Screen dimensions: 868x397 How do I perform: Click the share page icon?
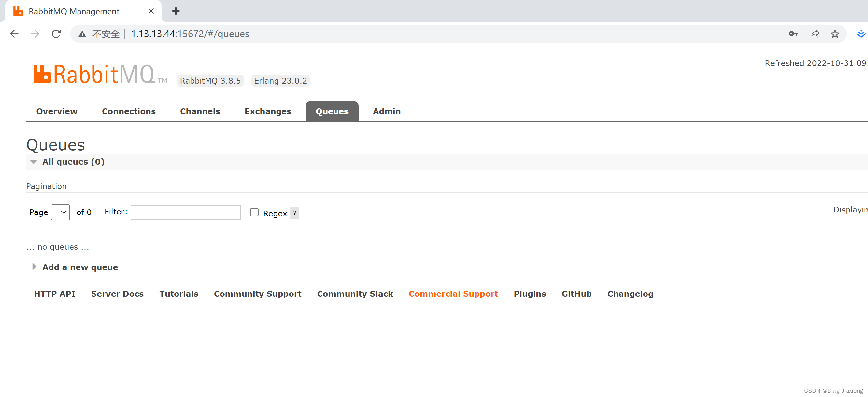814,34
